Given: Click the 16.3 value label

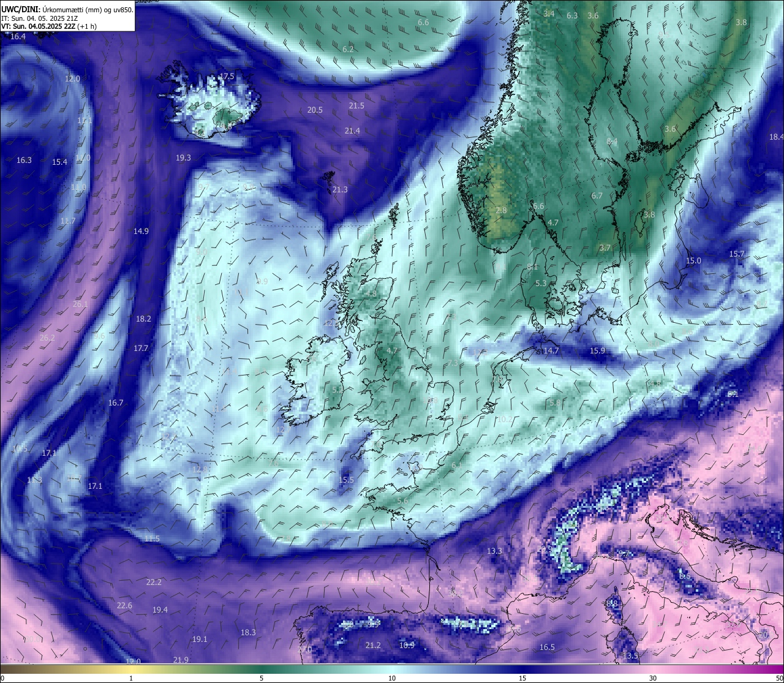Looking at the screenshot, I should [x=24, y=160].
